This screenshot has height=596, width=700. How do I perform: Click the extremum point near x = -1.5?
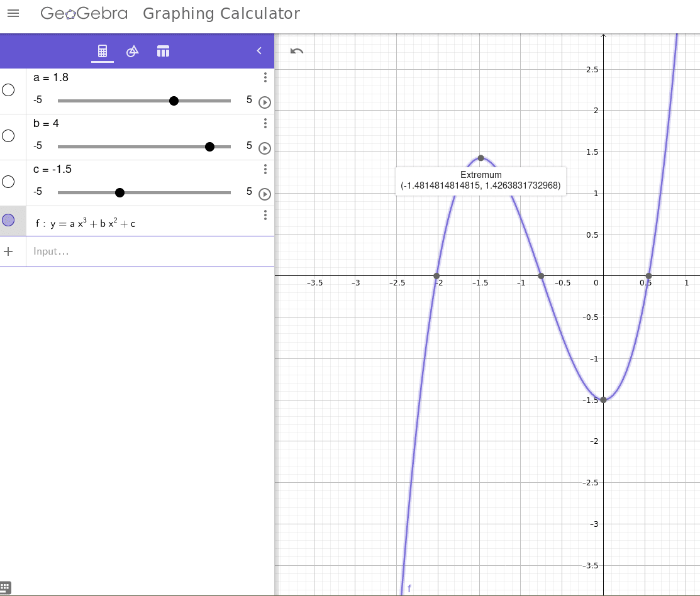pyautogui.click(x=481, y=158)
